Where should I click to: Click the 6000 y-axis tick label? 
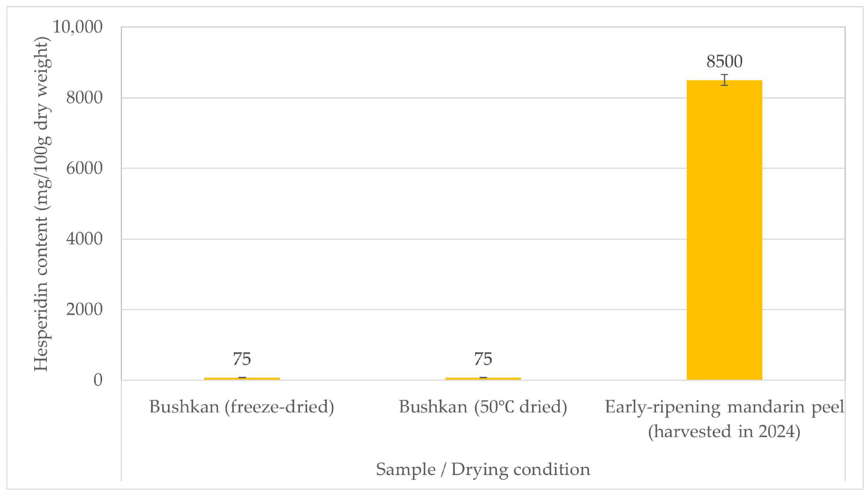point(84,168)
